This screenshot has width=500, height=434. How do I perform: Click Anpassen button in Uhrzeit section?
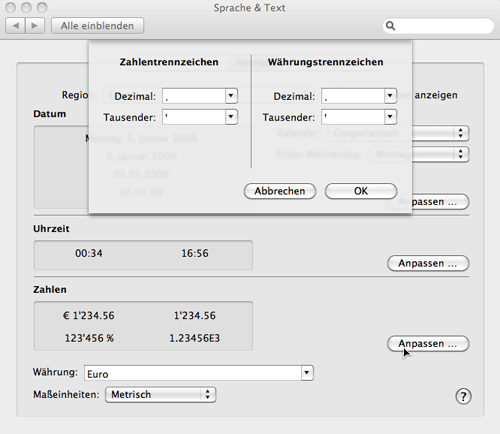click(x=428, y=263)
